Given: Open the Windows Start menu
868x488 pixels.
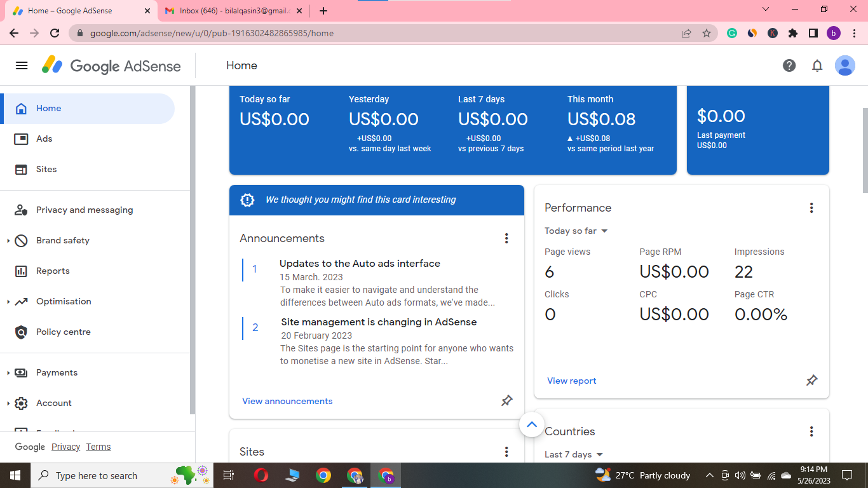Looking at the screenshot, I should pyautogui.click(x=15, y=475).
